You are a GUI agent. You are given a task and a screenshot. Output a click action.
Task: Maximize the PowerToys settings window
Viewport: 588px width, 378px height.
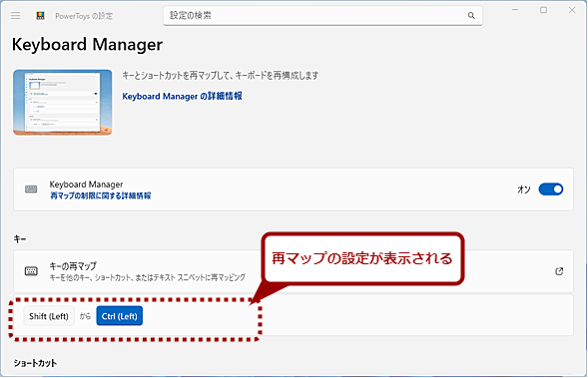tap(543, 10)
